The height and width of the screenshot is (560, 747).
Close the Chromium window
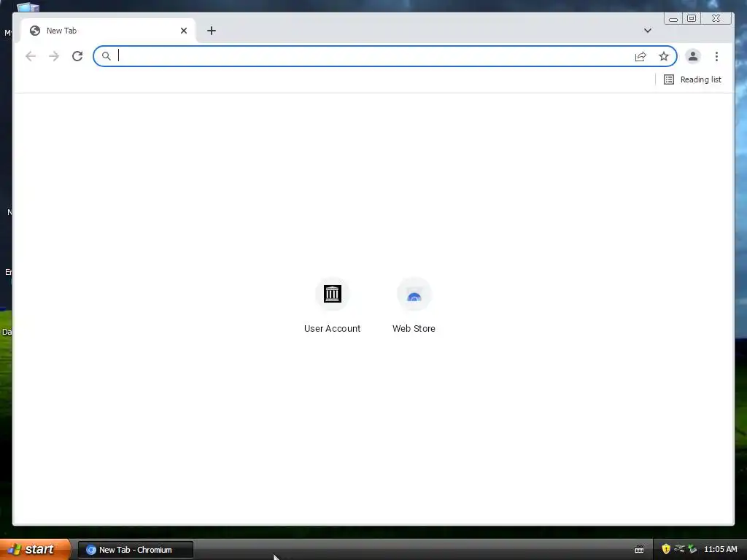coord(716,18)
